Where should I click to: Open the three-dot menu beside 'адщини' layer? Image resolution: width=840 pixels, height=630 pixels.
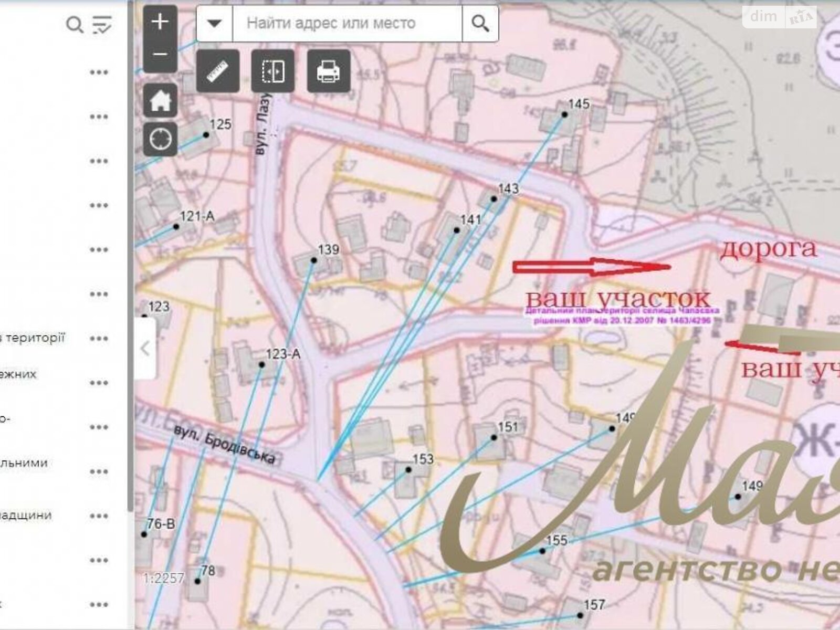99,516
